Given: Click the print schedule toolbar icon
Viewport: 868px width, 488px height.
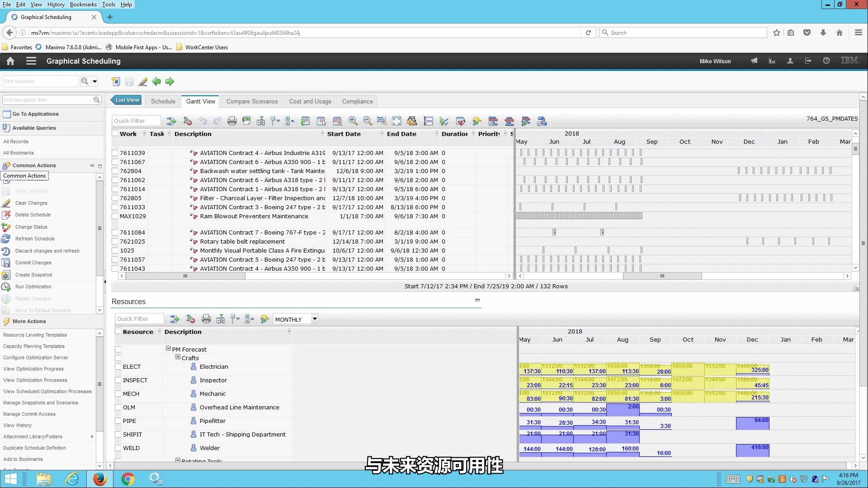Looking at the screenshot, I should (x=232, y=121).
